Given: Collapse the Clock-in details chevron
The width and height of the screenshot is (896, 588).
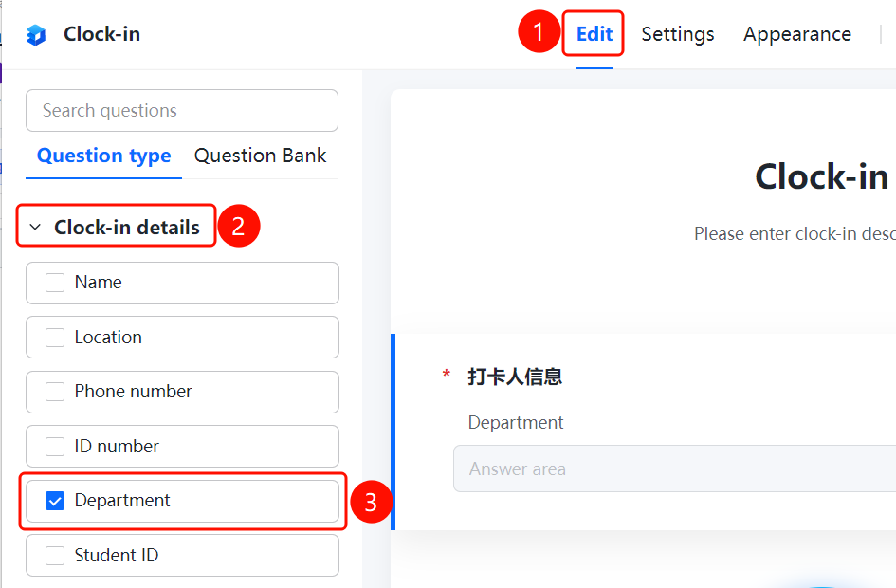Looking at the screenshot, I should point(35,228).
